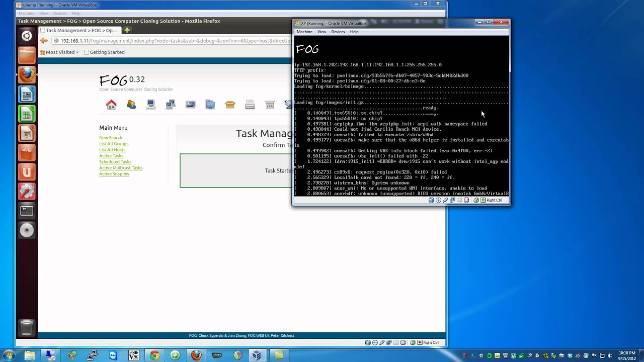644x362 pixels.
Task: Open workspace switcher in Ubuntu launcher
Action: coord(27,211)
